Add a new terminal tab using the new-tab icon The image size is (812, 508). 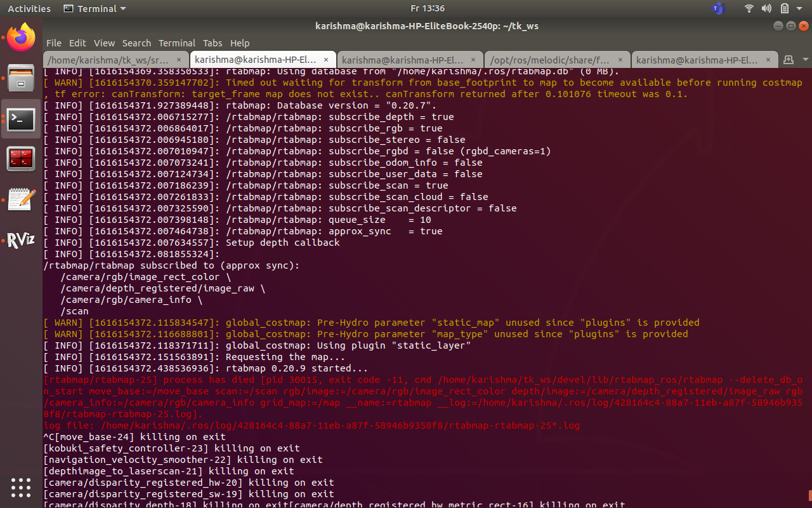[x=789, y=60]
